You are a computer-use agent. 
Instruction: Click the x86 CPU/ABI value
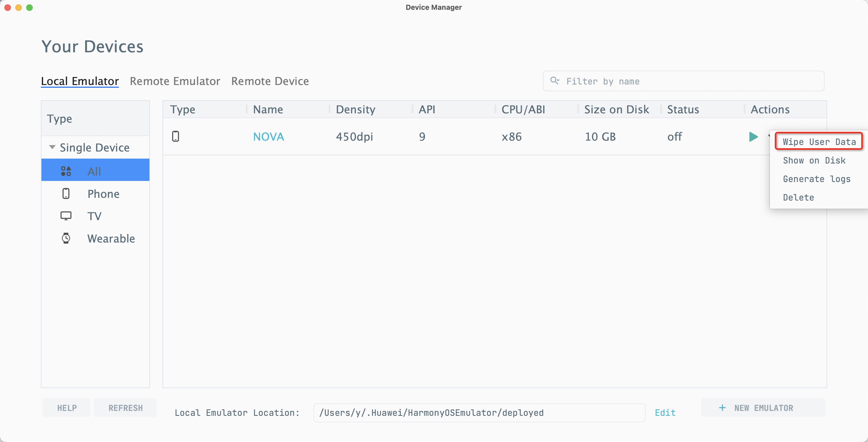point(511,137)
